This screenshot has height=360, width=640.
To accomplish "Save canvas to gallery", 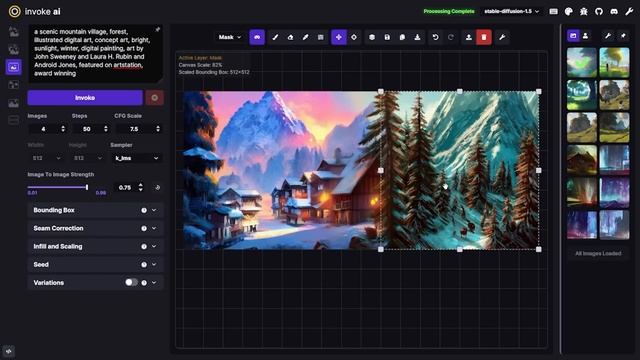I will [387, 37].
